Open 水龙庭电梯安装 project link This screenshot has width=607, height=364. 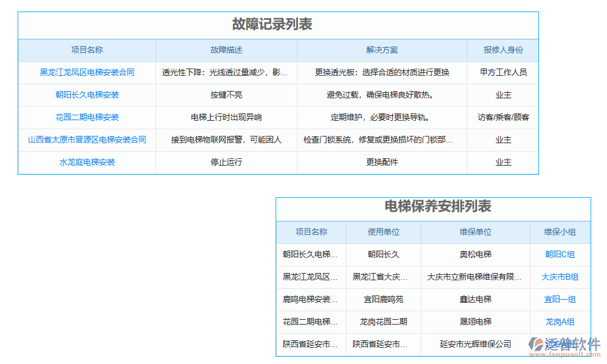87,162
